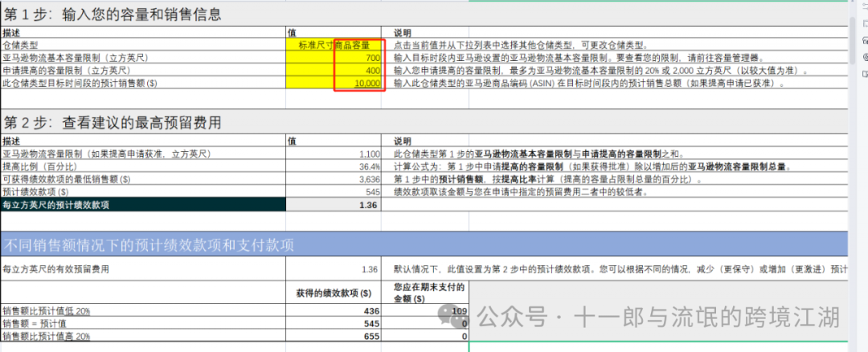This screenshot has height=352, width=868.
Task: Click the 此仓储类型目标时间段的预计销售额 label
Action: tap(80, 83)
